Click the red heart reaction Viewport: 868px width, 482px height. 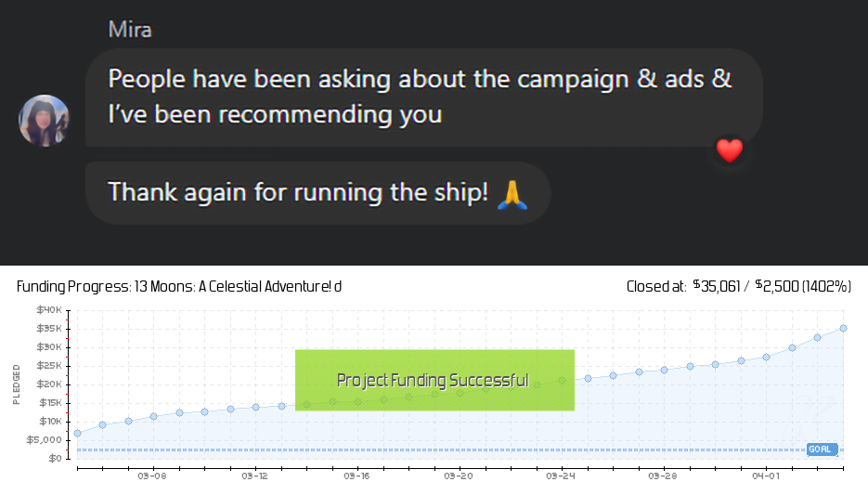(730, 151)
